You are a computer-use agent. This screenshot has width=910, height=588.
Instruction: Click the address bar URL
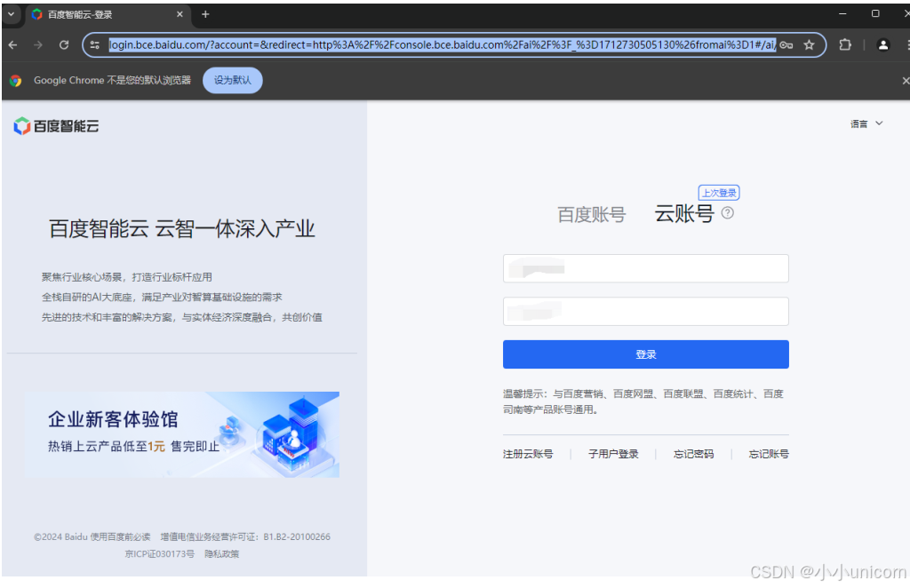tap(443, 44)
